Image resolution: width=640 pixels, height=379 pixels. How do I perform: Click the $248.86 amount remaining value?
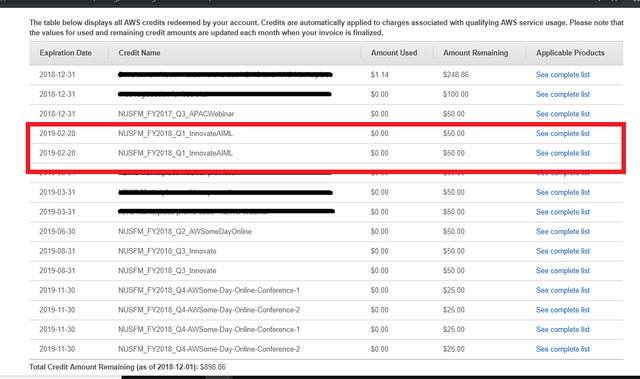tap(456, 75)
